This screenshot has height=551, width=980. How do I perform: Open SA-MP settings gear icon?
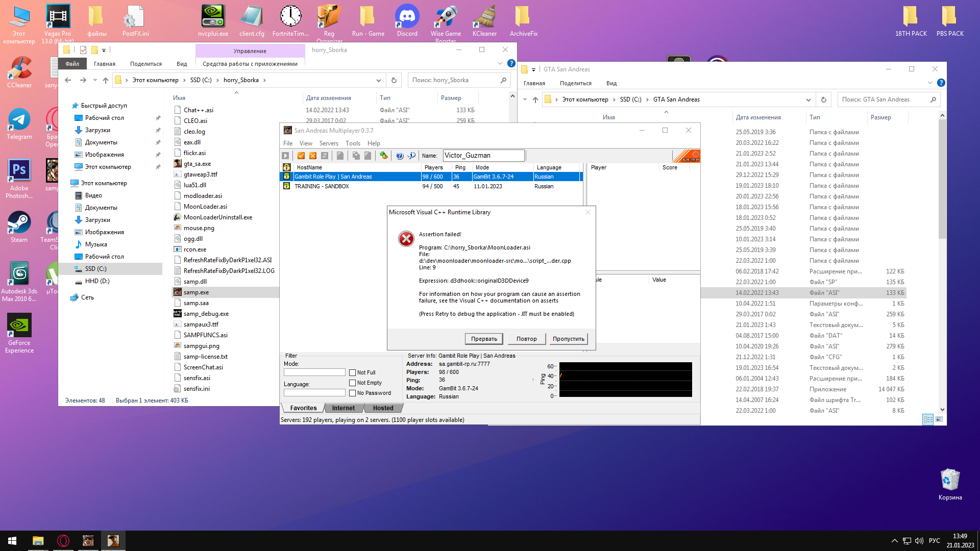coord(384,156)
